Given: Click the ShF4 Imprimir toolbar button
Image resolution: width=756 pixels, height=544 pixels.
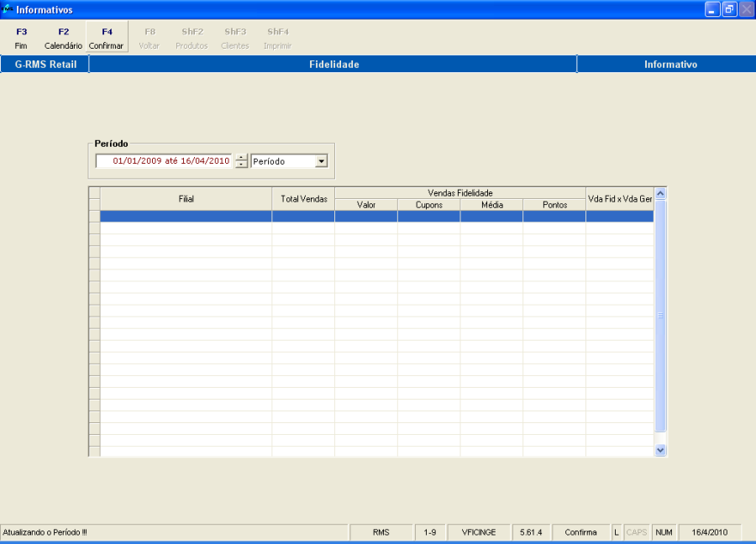Looking at the screenshot, I should tap(278, 38).
